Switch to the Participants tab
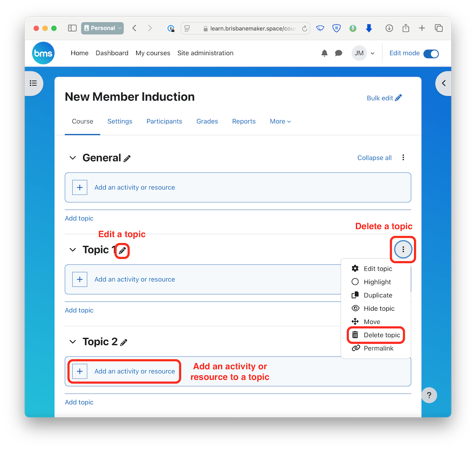 (164, 121)
